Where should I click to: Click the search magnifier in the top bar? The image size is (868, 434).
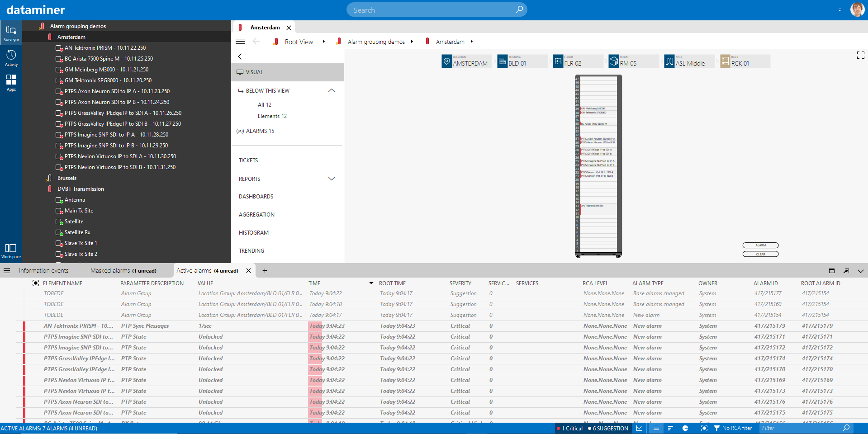tap(519, 9)
